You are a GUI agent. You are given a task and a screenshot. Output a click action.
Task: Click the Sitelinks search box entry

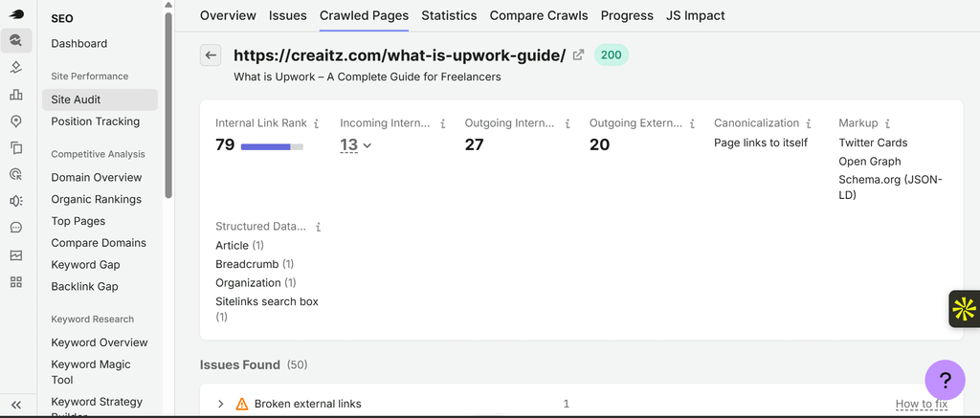click(267, 309)
